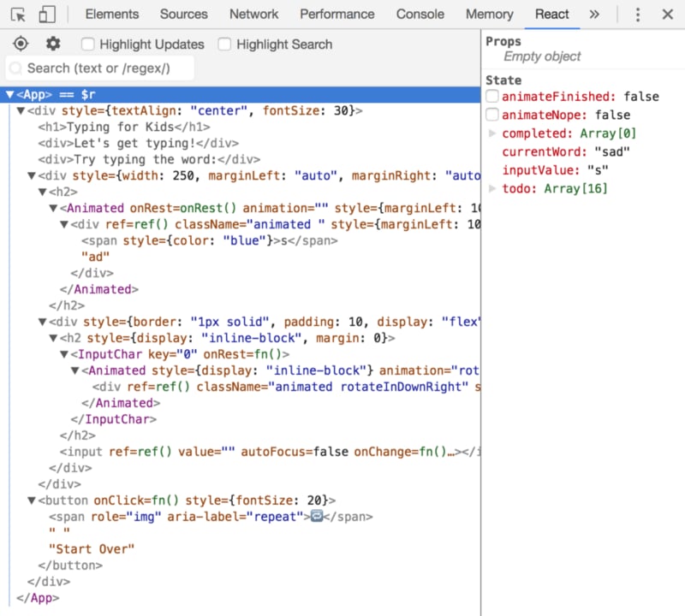The image size is (685, 616).
Task: Select the blue span node
Action: [209, 240]
